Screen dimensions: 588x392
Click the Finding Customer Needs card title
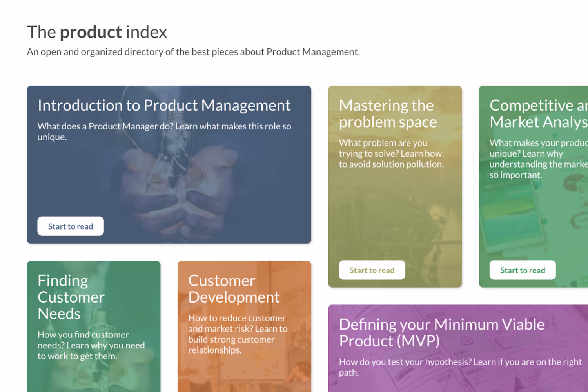click(71, 297)
